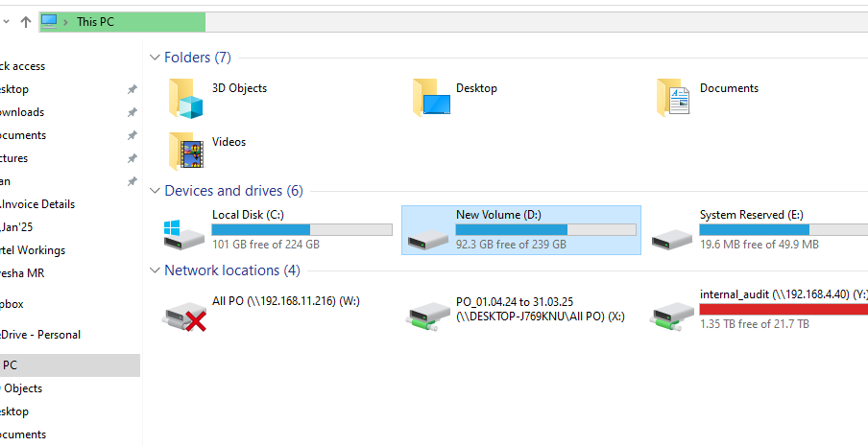Collapse the Folders (7) group
Image resolution: width=868 pixels, height=446 pixels.
click(155, 57)
